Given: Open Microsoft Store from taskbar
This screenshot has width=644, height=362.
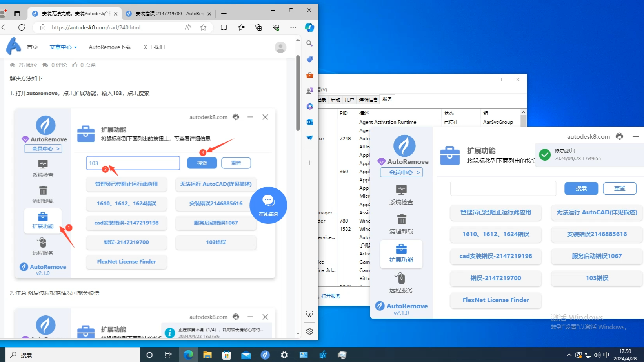Looking at the screenshot, I should click(x=227, y=355).
